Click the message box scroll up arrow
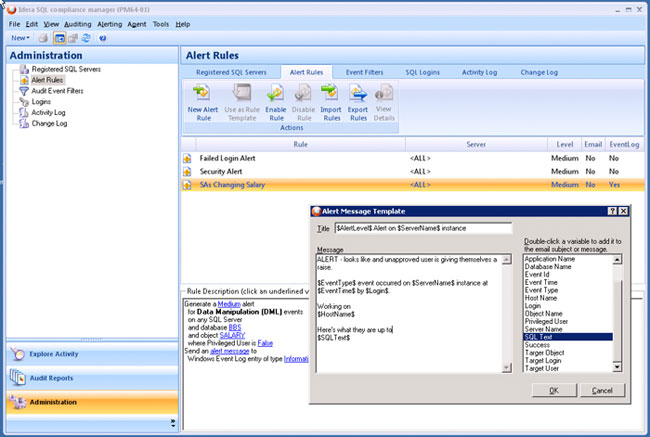The image size is (650, 437). pos(506,260)
